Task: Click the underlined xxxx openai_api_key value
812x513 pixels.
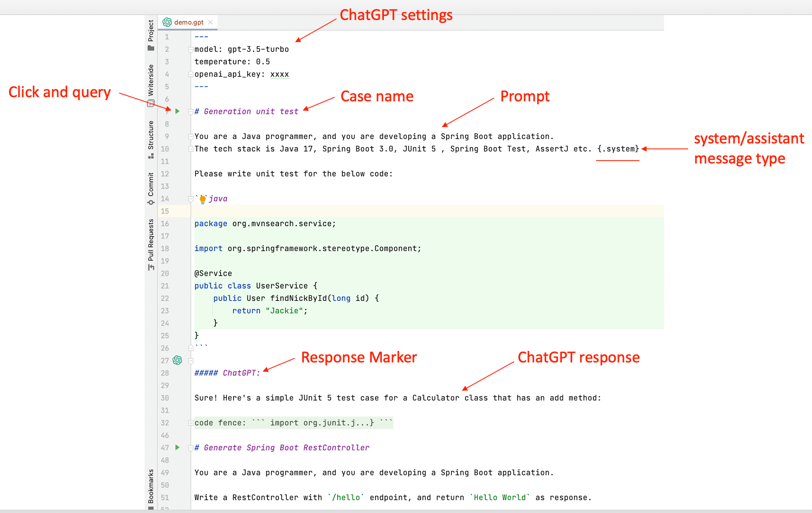Action: (280, 74)
